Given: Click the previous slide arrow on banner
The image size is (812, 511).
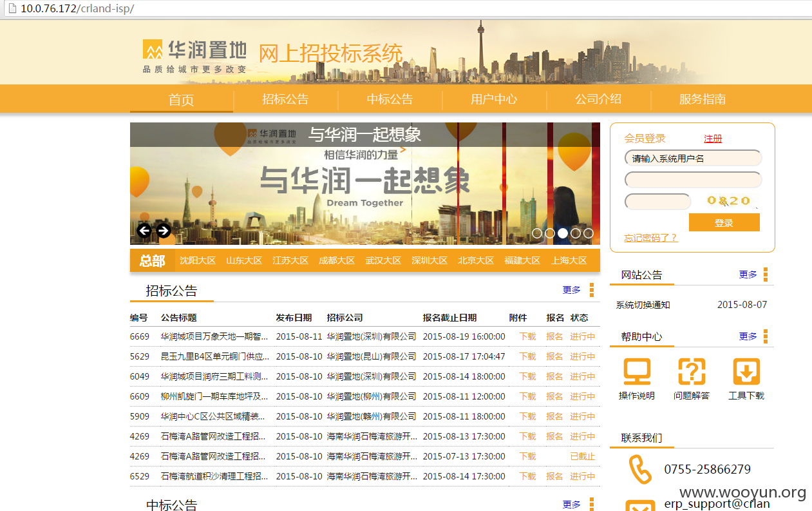Looking at the screenshot, I should click(x=144, y=231).
